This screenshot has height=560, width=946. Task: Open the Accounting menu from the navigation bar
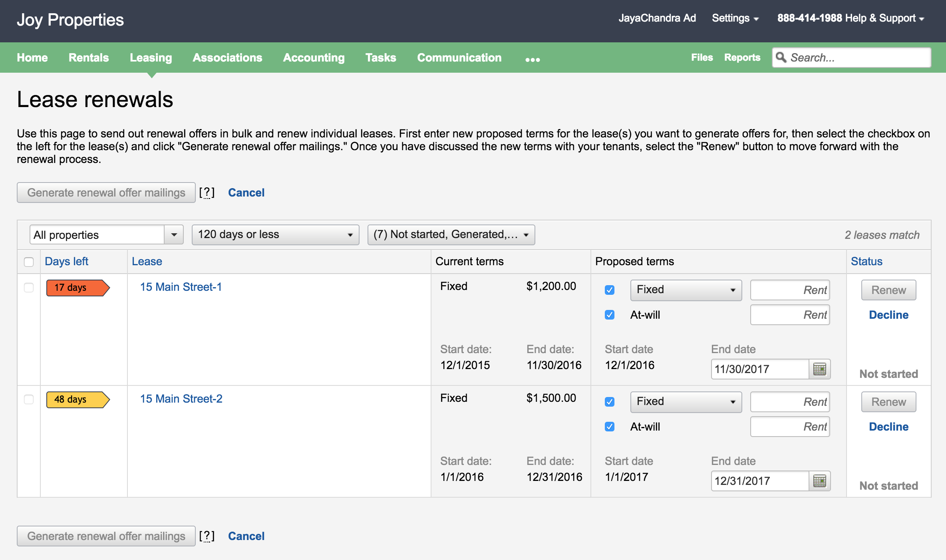point(313,58)
